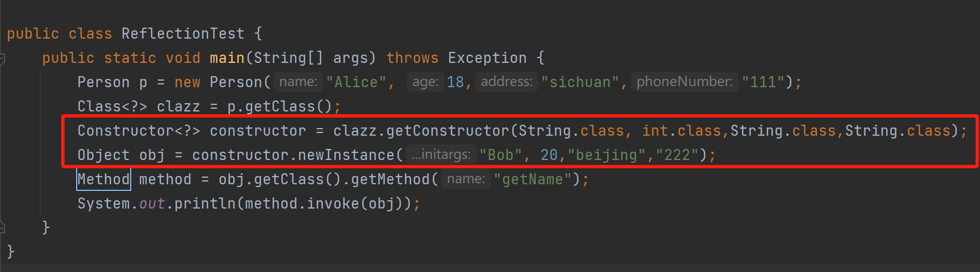Click the println method call
The width and height of the screenshot is (980, 272).
pos(205,204)
